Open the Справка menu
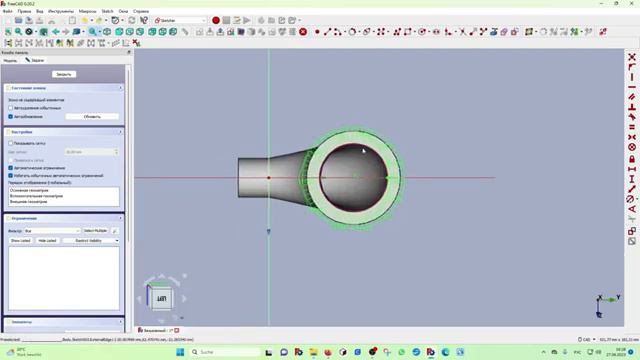This screenshot has height=360, width=640. [x=141, y=11]
